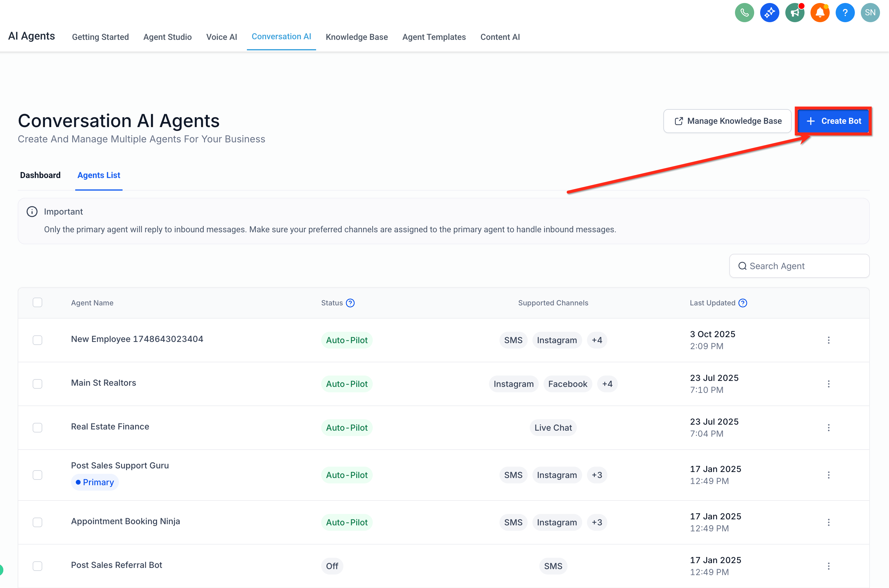This screenshot has height=588, width=889.
Task: Click the Primary badge under Post Sales Support Guru
Action: pyautogui.click(x=95, y=482)
